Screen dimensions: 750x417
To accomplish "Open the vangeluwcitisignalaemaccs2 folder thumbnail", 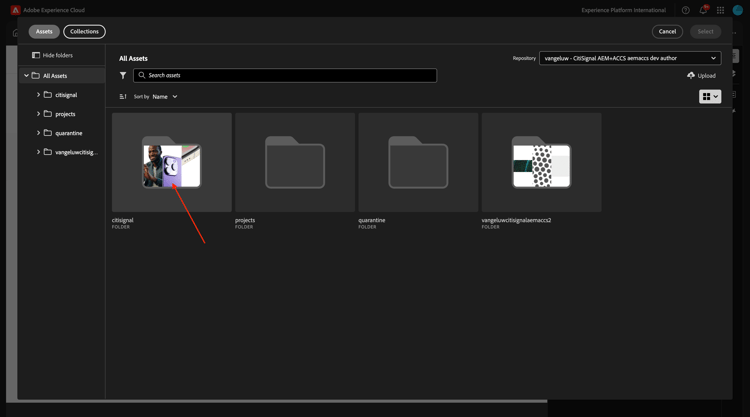I will point(541,163).
